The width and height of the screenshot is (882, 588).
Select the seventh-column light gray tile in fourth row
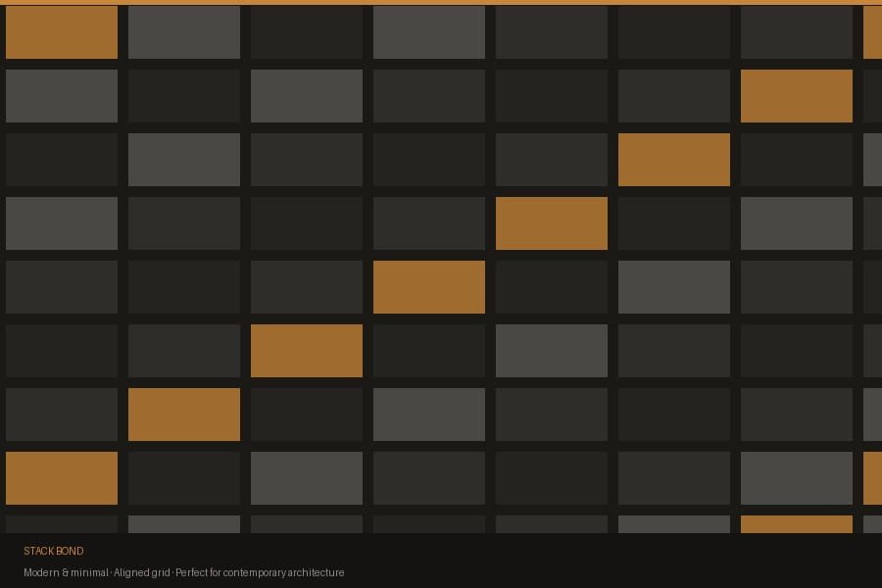(796, 223)
